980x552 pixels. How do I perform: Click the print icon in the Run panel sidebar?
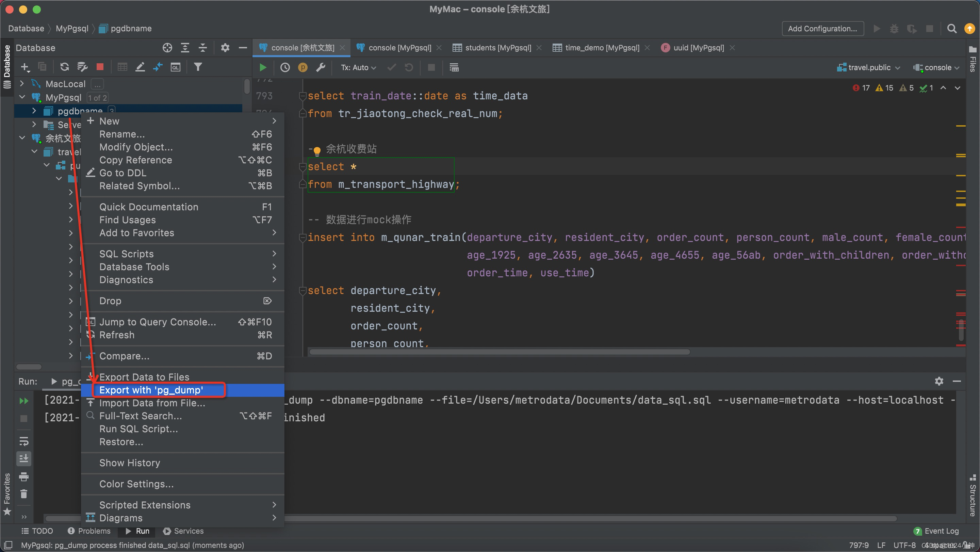[x=23, y=477]
